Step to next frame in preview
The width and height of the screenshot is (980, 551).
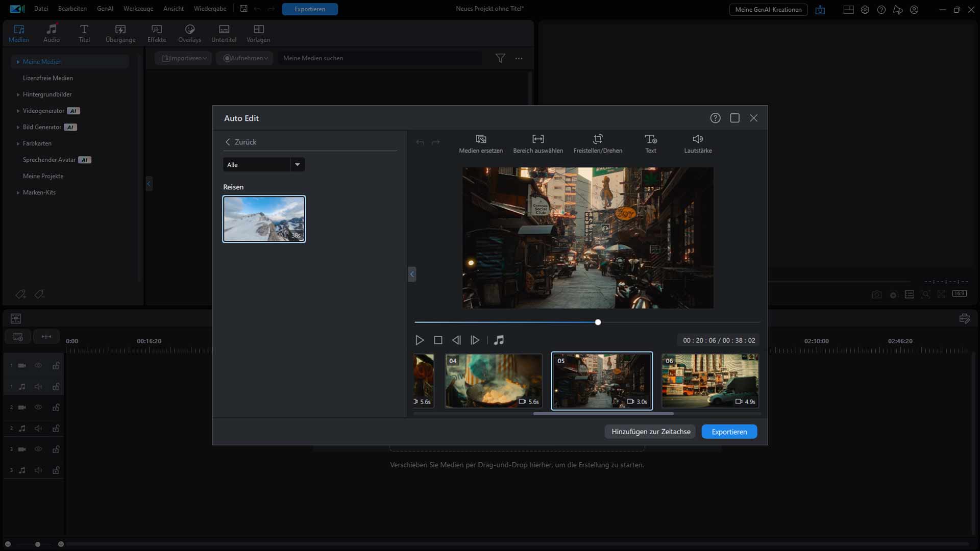pyautogui.click(x=475, y=340)
